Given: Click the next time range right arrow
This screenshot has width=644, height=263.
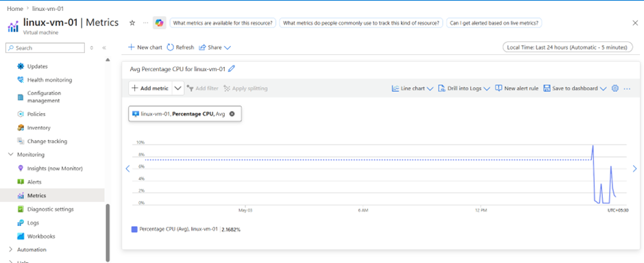Looking at the screenshot, I should click(634, 168).
